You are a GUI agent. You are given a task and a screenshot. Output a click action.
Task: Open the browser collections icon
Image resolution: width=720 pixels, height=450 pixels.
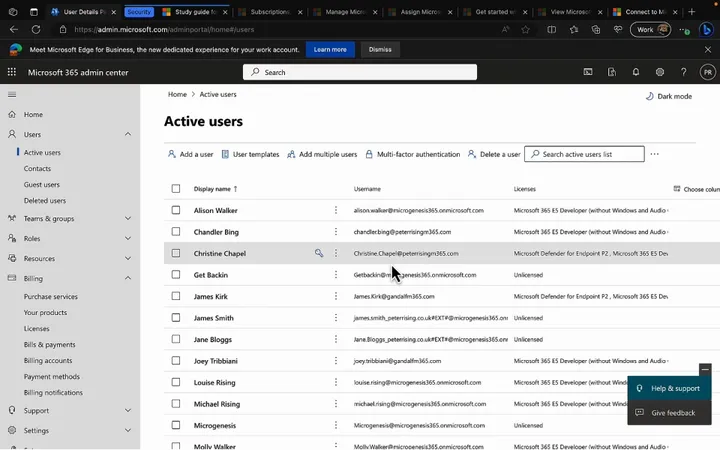596,29
